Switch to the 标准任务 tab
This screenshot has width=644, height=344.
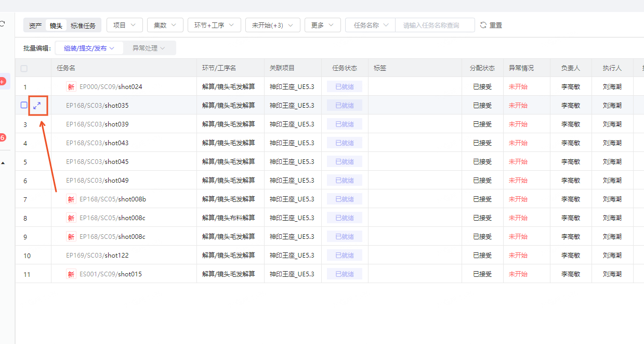pyautogui.click(x=83, y=26)
